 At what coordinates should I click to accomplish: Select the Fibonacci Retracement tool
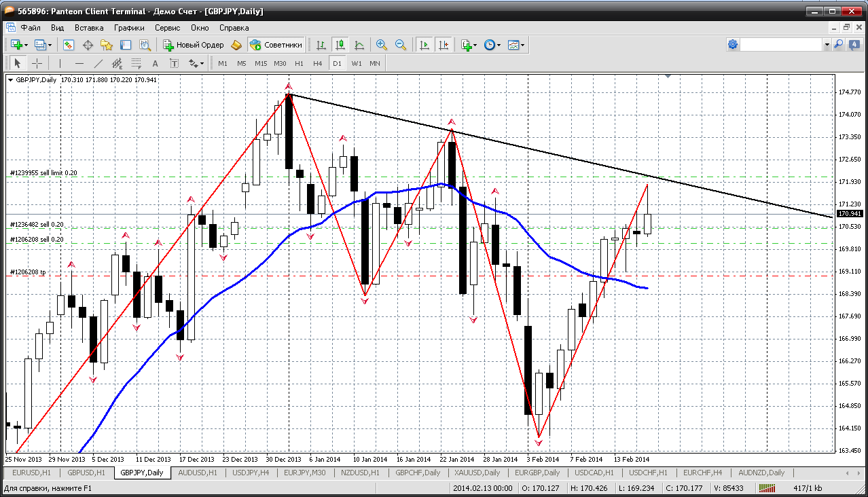(x=137, y=63)
